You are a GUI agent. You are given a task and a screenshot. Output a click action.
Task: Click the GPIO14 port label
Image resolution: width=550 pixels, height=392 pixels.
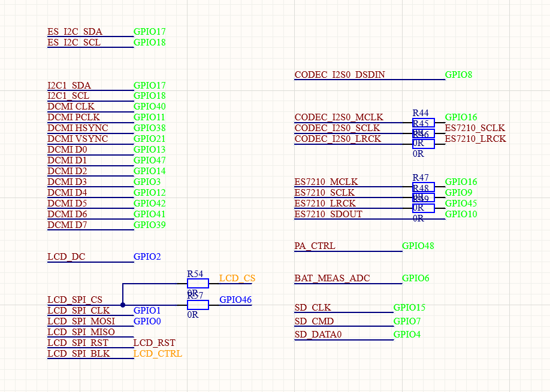click(149, 171)
